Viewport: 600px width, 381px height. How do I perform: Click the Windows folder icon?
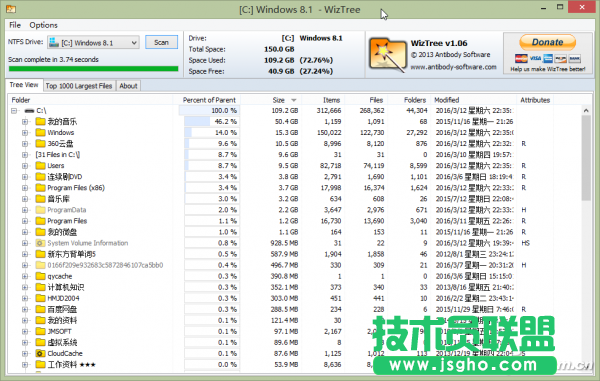point(40,133)
